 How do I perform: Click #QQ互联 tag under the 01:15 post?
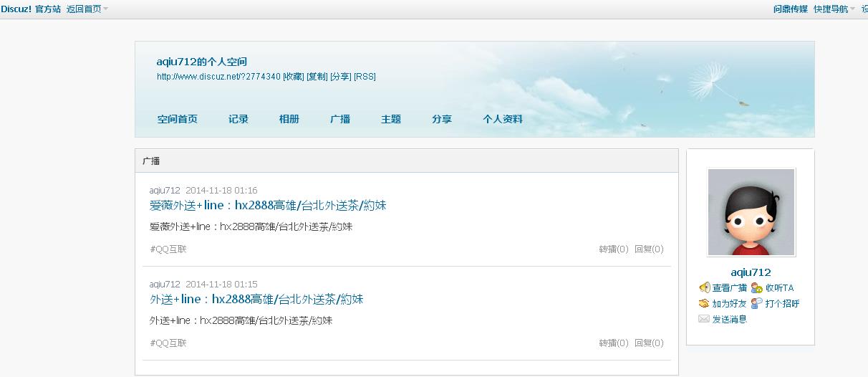(168, 343)
